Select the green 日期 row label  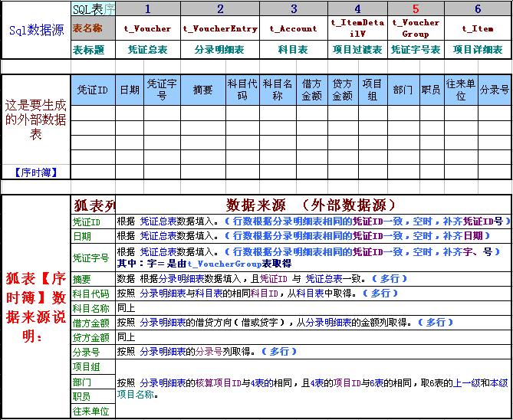[x=94, y=236]
